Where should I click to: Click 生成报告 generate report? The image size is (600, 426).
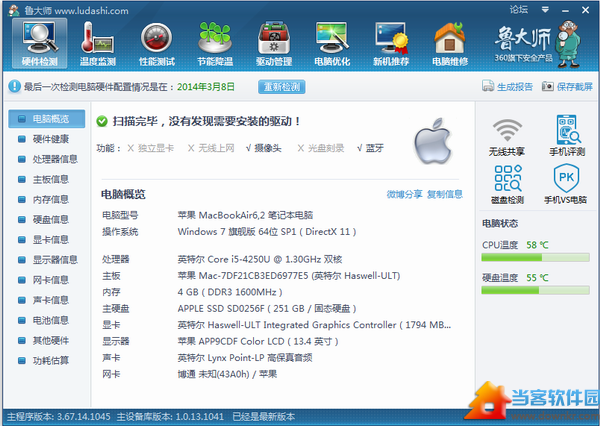coord(507,87)
